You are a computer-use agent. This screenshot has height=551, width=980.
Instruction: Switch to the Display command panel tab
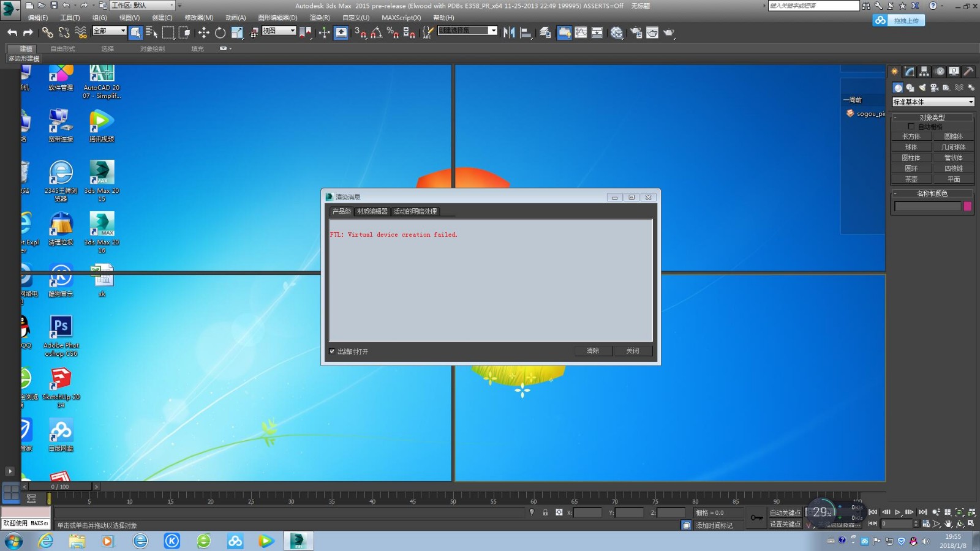pyautogui.click(x=954, y=72)
